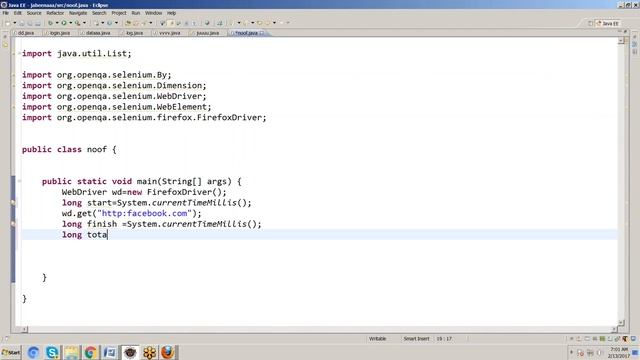Click the facebook URL string in code
The height and width of the screenshot is (360, 640).
coord(144,213)
